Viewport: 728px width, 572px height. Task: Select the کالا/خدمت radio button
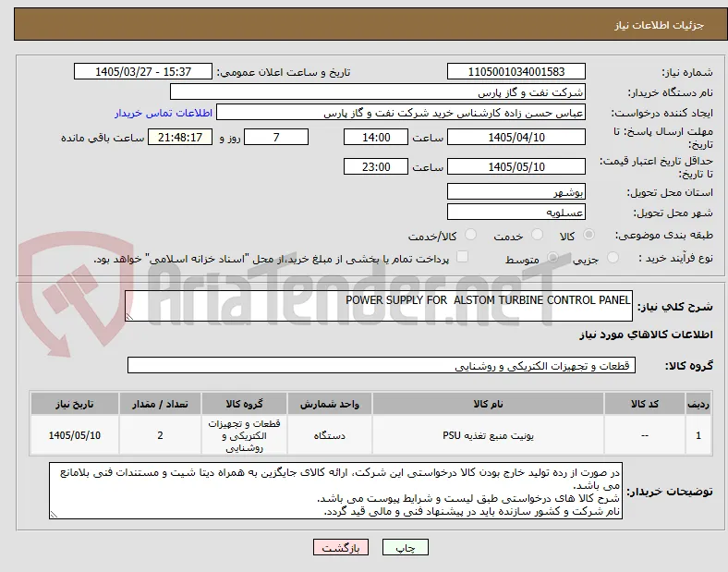tap(471, 235)
